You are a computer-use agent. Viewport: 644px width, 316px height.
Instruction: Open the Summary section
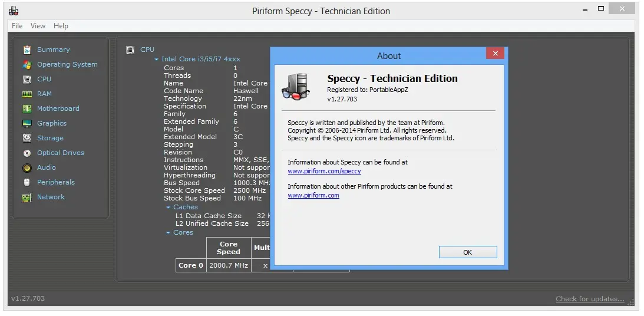tap(54, 50)
